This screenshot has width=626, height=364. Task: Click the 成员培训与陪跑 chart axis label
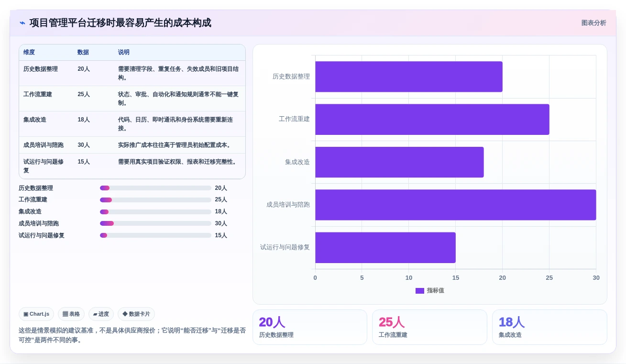288,205
